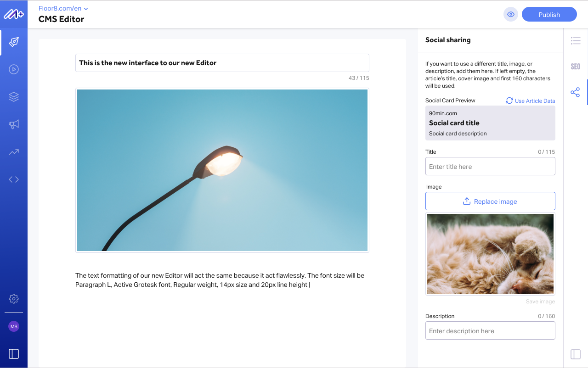Open the trending analytics arrow icon
The image size is (588, 369).
[x=14, y=152]
